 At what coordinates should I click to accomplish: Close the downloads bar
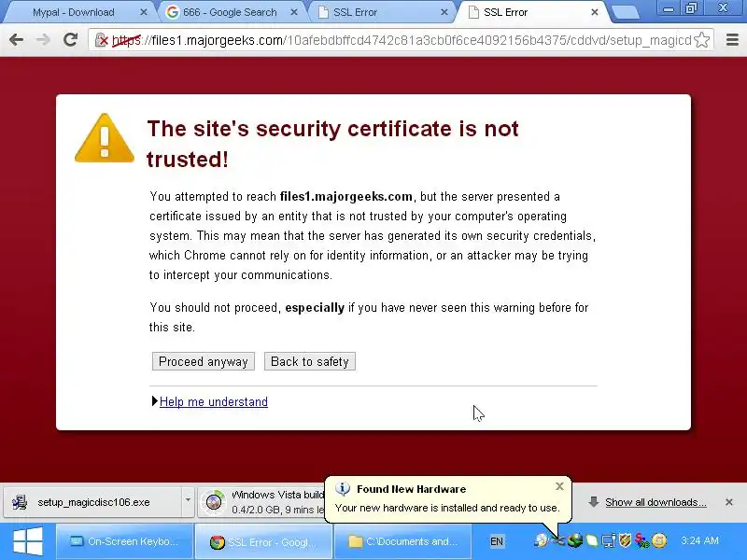coord(729,502)
